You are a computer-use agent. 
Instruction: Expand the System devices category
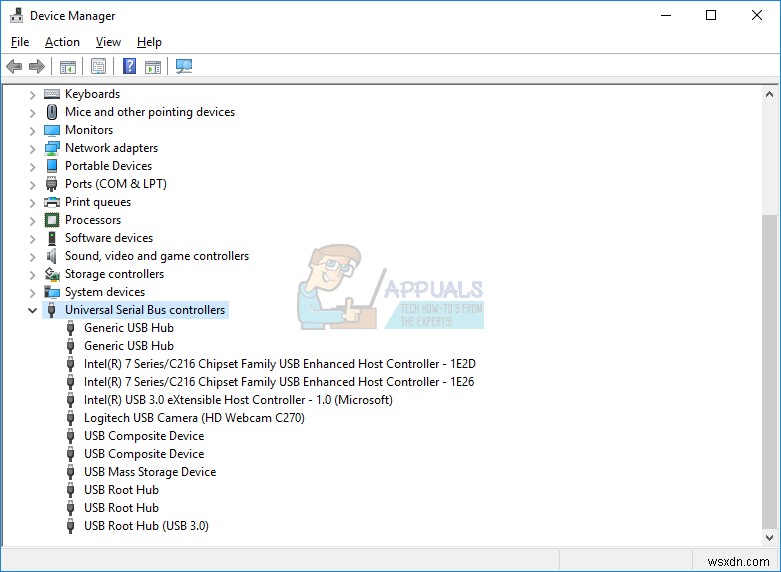pyautogui.click(x=32, y=292)
